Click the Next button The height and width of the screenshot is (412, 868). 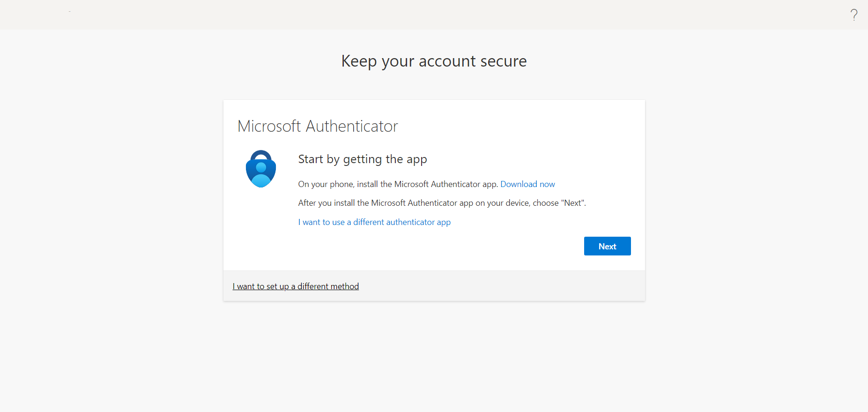click(x=607, y=246)
